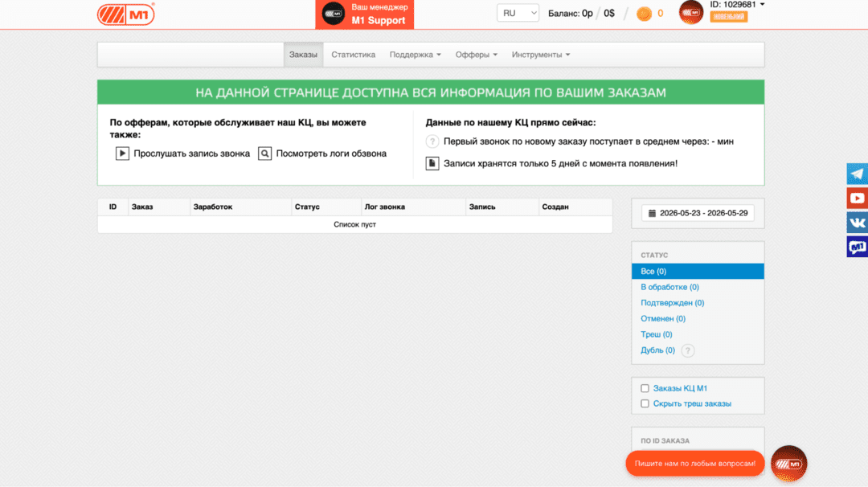Expand the Поддержка menu
Screen dimensions: 868x487
click(416, 55)
